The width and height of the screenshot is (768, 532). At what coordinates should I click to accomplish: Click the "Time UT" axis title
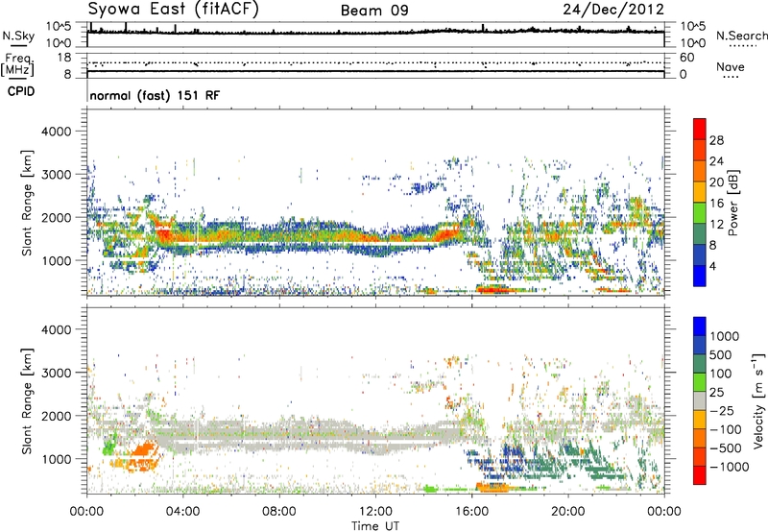(x=375, y=526)
